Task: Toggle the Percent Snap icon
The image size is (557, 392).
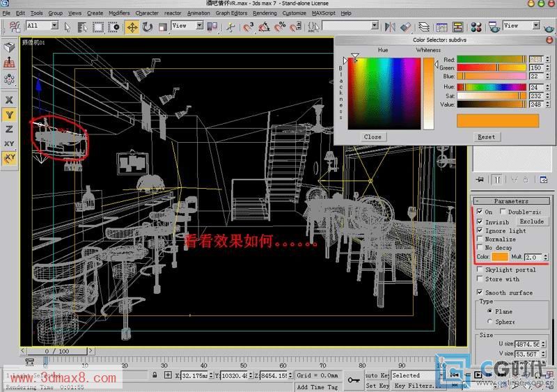Action: (280, 27)
